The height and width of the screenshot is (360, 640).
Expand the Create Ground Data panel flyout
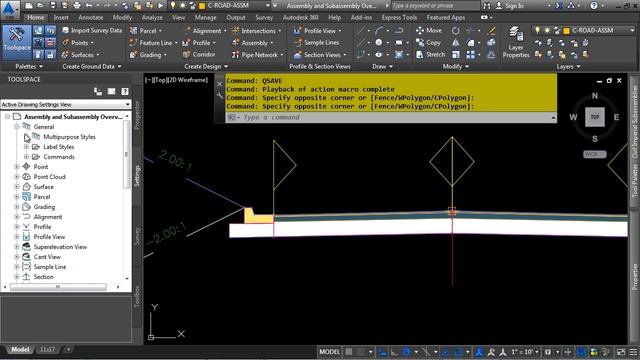[x=91, y=66]
